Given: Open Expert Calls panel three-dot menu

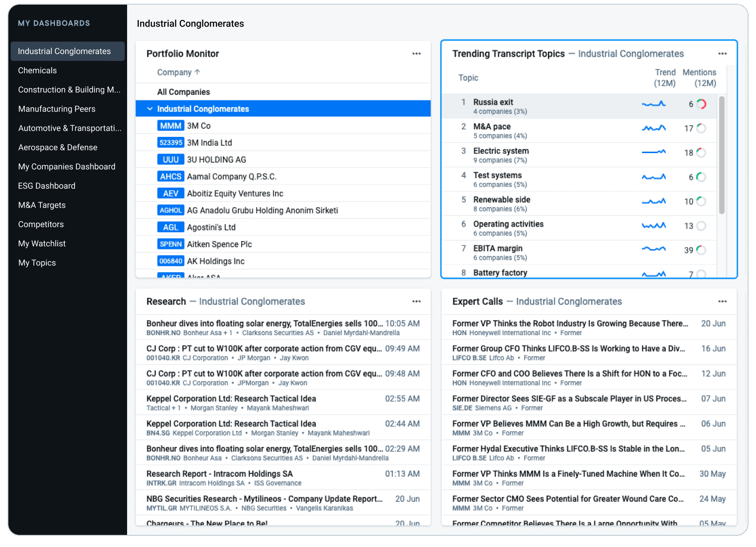Looking at the screenshot, I should 722,301.
